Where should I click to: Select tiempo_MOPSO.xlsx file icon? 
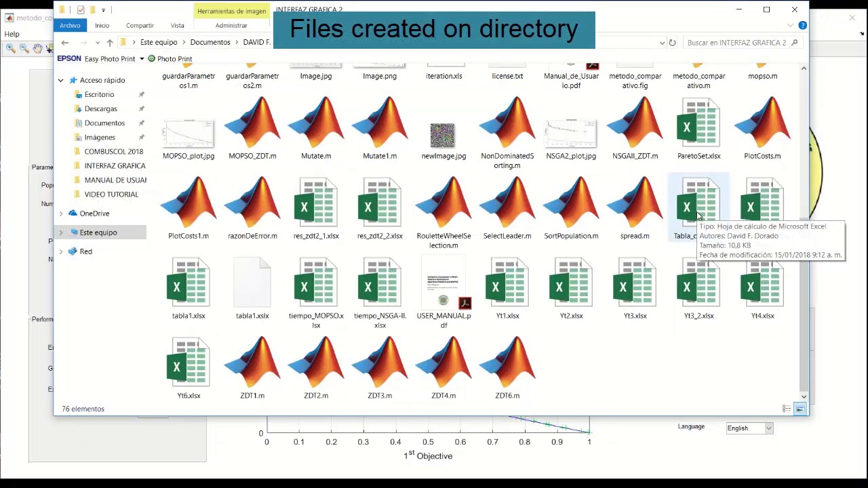pyautogui.click(x=316, y=282)
